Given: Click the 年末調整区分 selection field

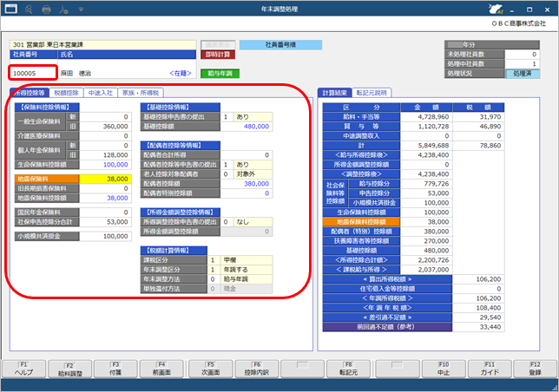Looking at the screenshot, I should click(240, 270).
